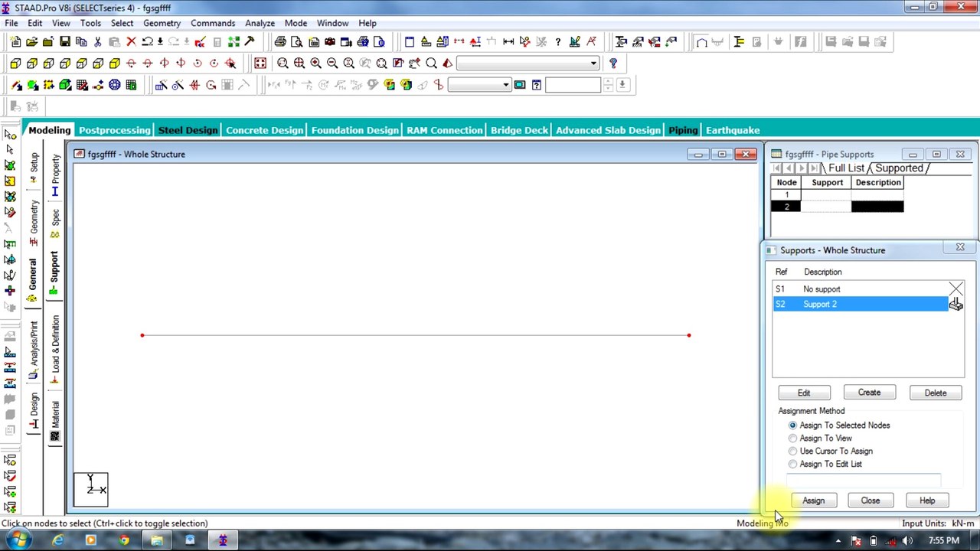Open the Analyze menu

(260, 23)
